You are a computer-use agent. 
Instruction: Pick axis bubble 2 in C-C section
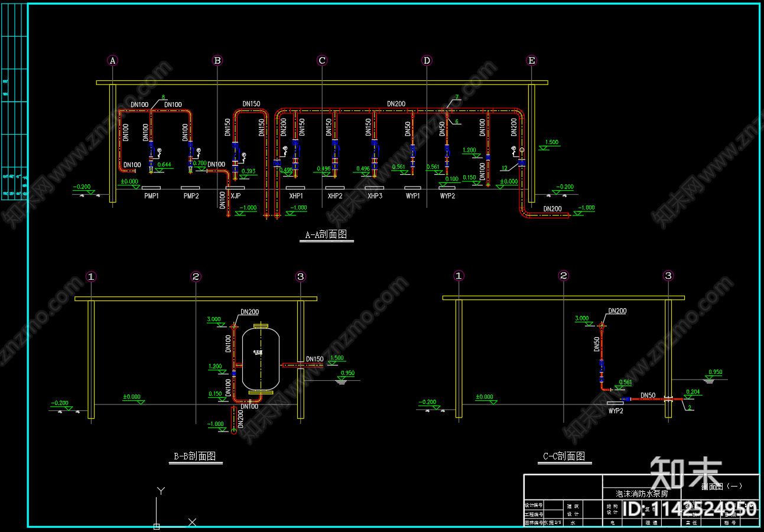coord(564,275)
